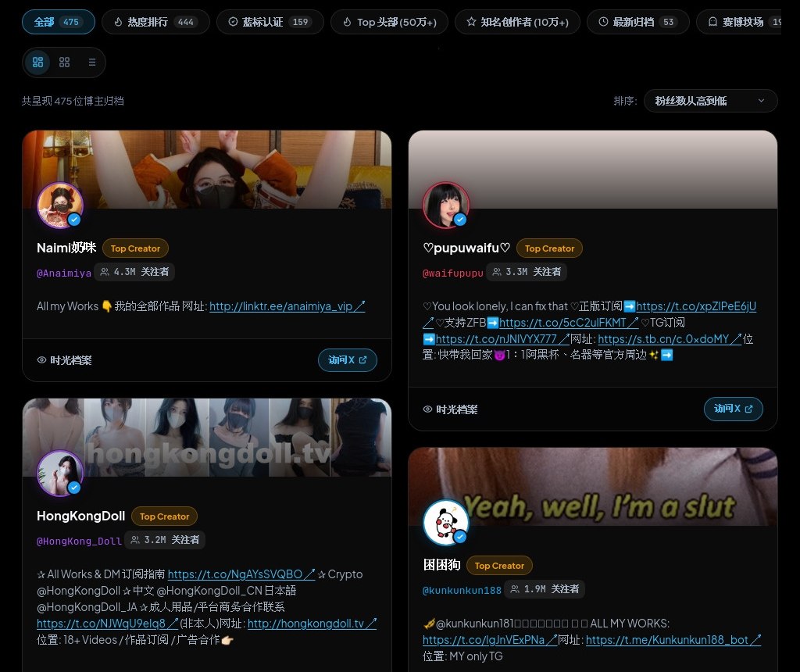Switch to 蓝标认证 159 tab
The height and width of the screenshot is (672, 800).
(270, 22)
